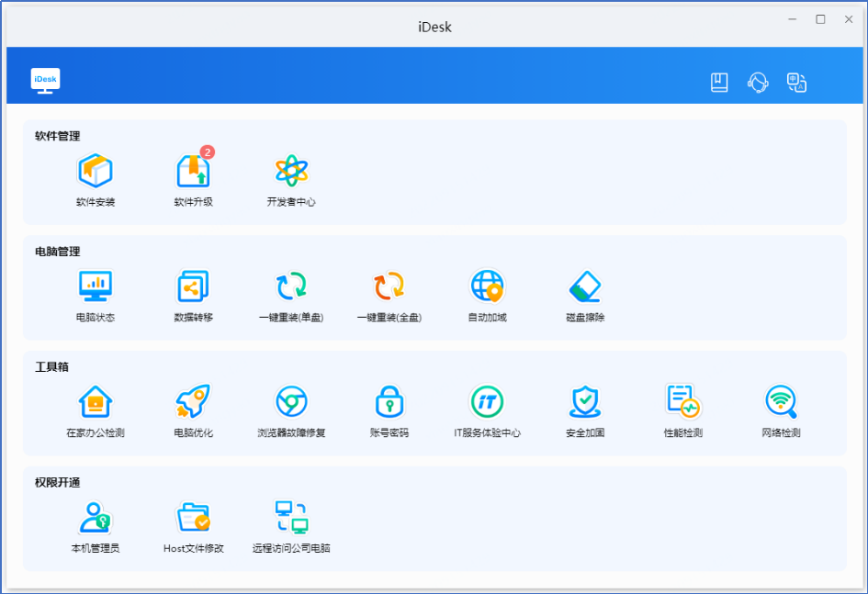Open 账号密码 lock icon

389,401
